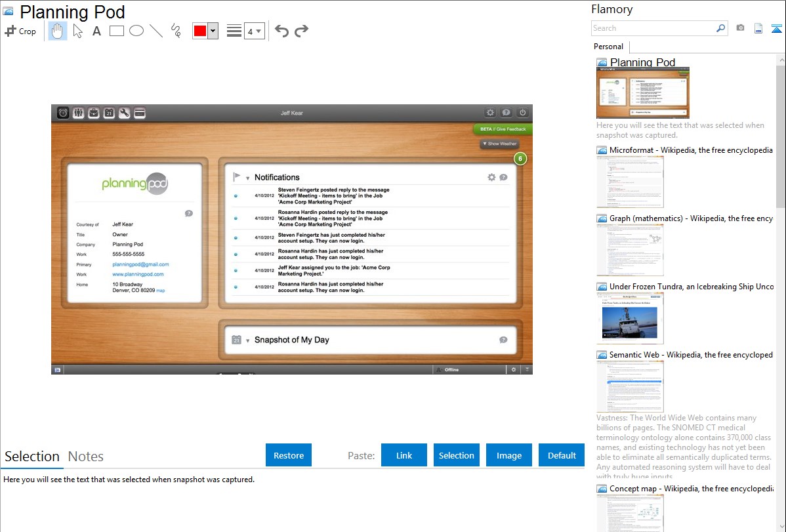Click the Link paste button
This screenshot has height=532, width=786.
(404, 455)
